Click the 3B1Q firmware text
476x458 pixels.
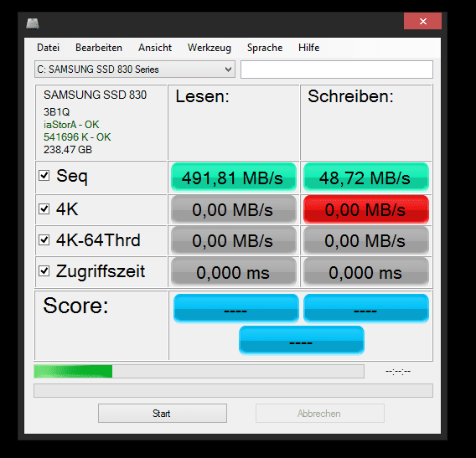coord(56,112)
